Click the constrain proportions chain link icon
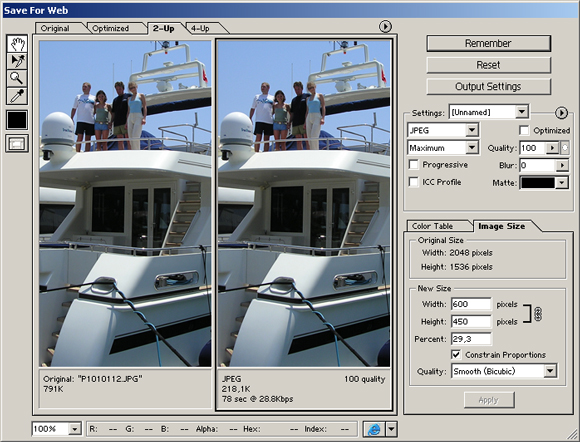 click(538, 314)
